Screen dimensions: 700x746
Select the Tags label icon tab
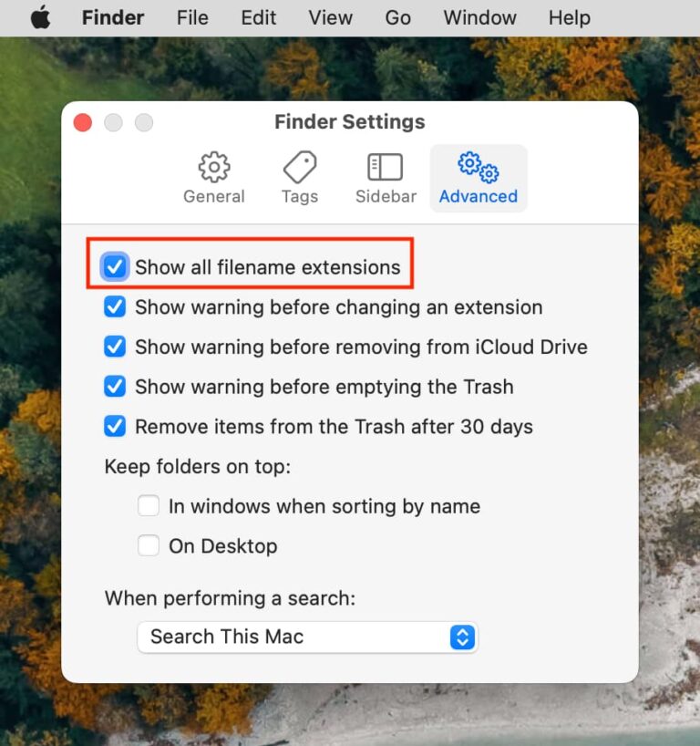pos(300,178)
